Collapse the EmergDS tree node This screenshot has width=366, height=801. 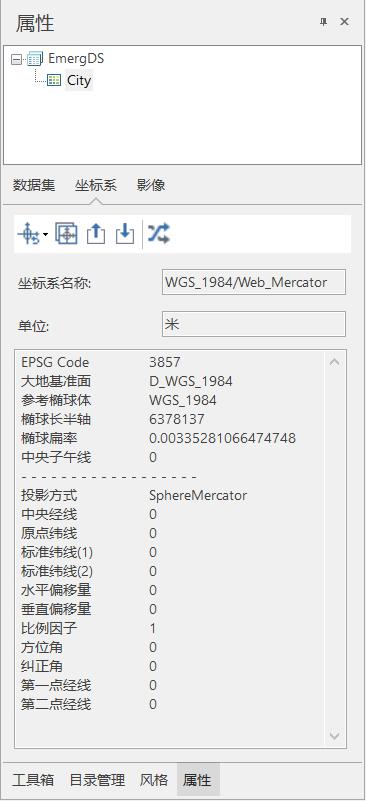[x=16, y=60]
